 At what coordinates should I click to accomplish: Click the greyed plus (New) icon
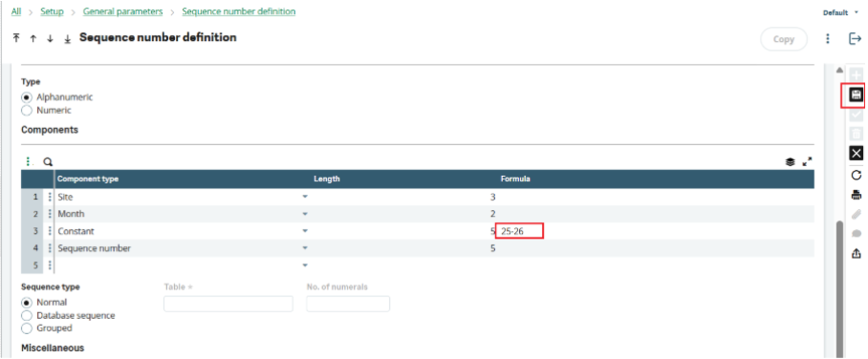(x=856, y=74)
